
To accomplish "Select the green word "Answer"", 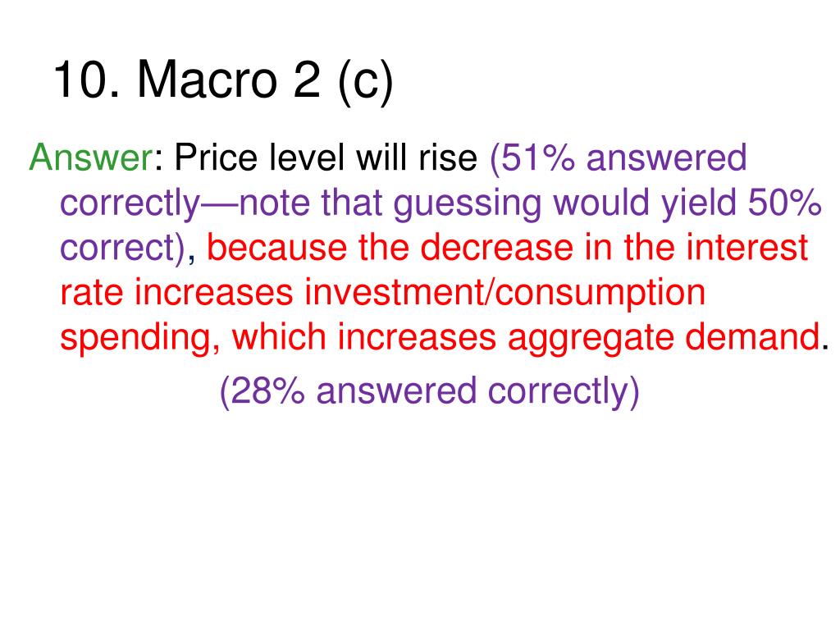I will pos(92,157).
